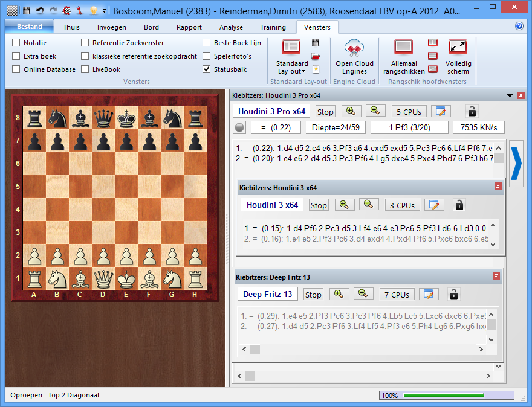Enable the Notatie checkbox
Viewport: 532px width, 407px height.
point(16,43)
